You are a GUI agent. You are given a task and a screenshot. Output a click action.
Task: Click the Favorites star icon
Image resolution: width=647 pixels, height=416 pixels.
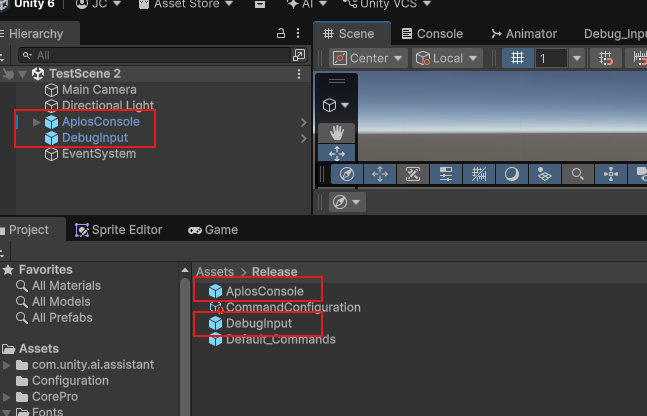click(x=8, y=270)
